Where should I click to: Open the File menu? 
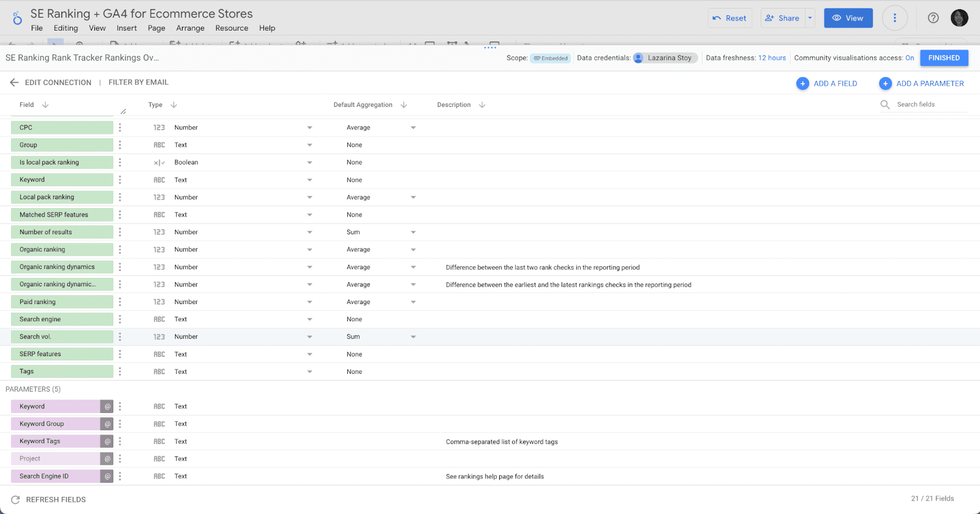pos(37,28)
